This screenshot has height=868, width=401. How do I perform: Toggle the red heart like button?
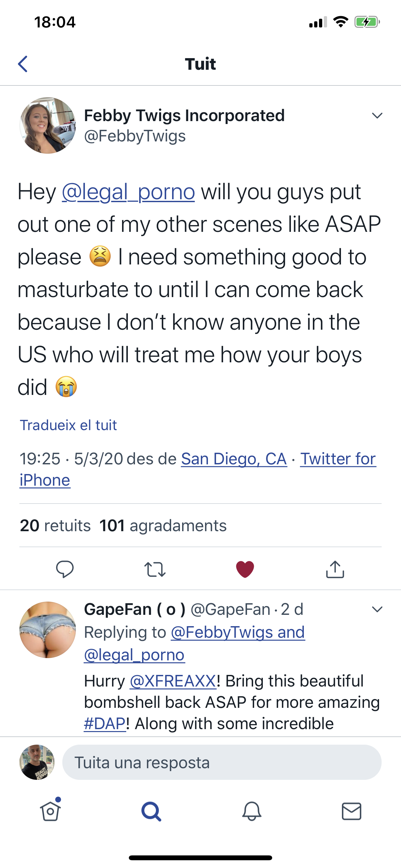click(245, 569)
